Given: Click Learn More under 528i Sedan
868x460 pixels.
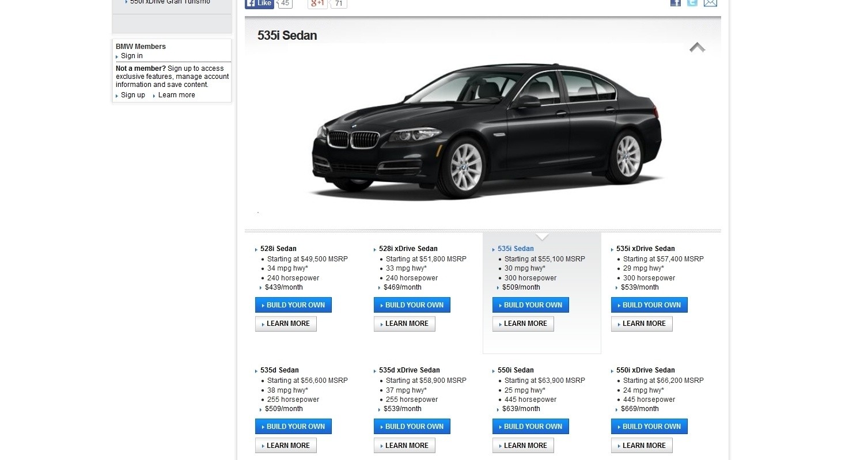Looking at the screenshot, I should [286, 324].
